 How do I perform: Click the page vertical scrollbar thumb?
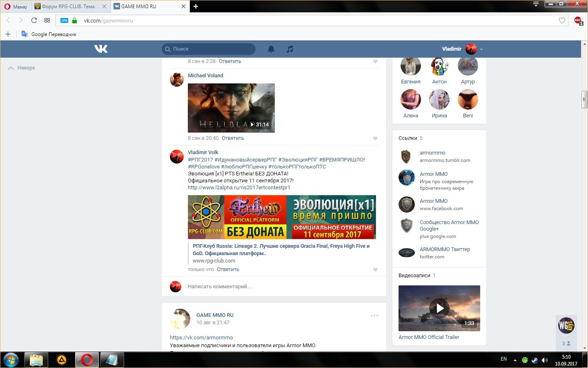tap(584, 100)
